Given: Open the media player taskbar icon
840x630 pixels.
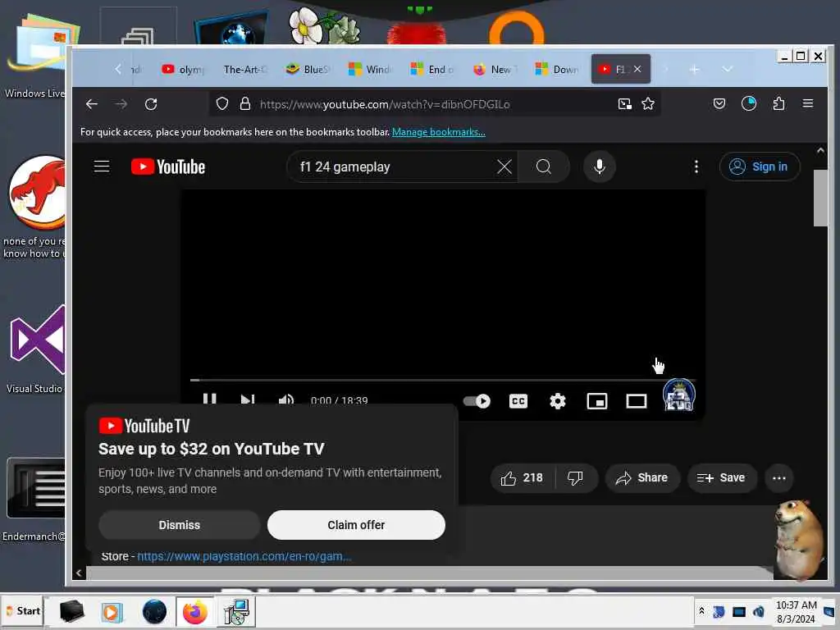Looking at the screenshot, I should 112,612.
